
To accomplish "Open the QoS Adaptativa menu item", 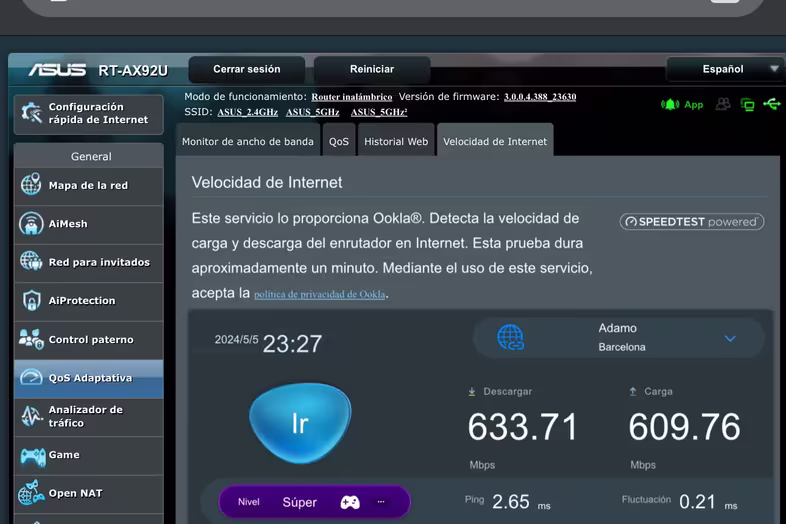I will pos(89,378).
